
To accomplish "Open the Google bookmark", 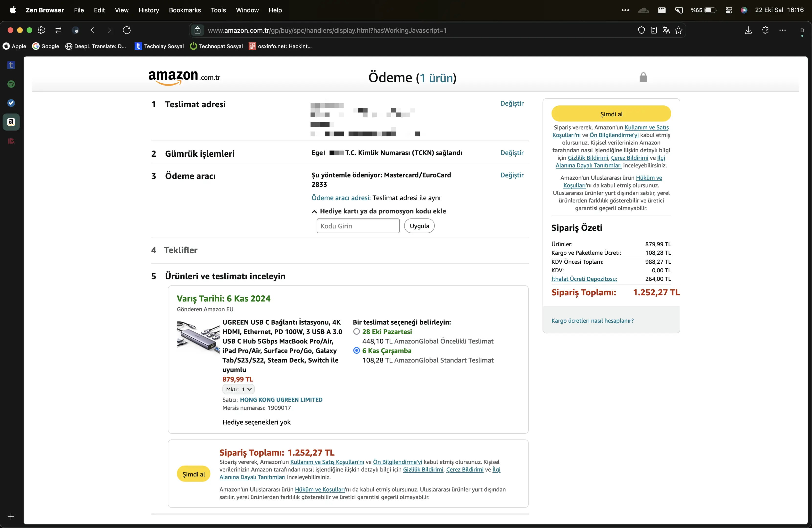I will pos(46,46).
